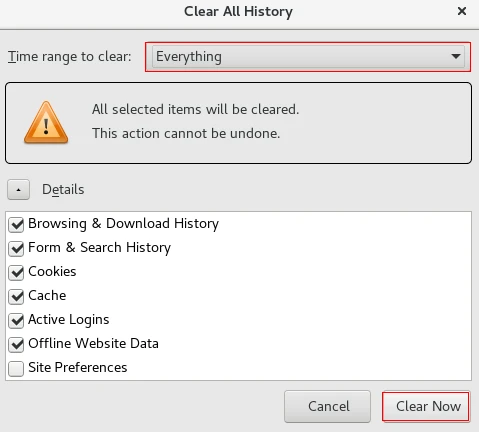This screenshot has height=432, width=479.
Task: Click the time range dropdown arrow
Action: coord(455,56)
